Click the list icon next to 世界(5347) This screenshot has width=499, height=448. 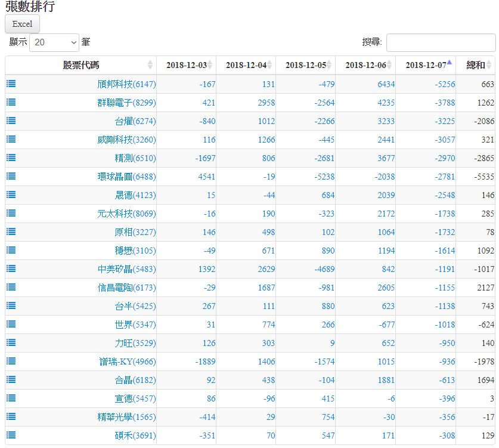click(11, 325)
